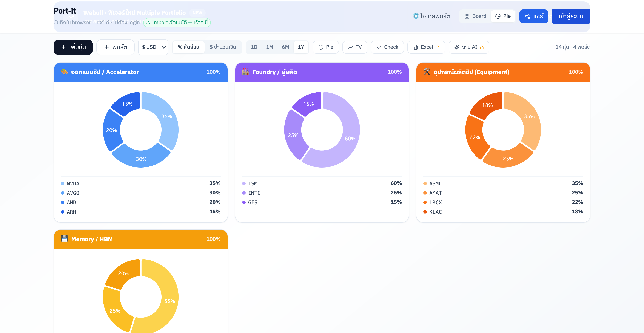Click the NEW badge in banner
Screen dimensions: 644x333
click(197, 13)
